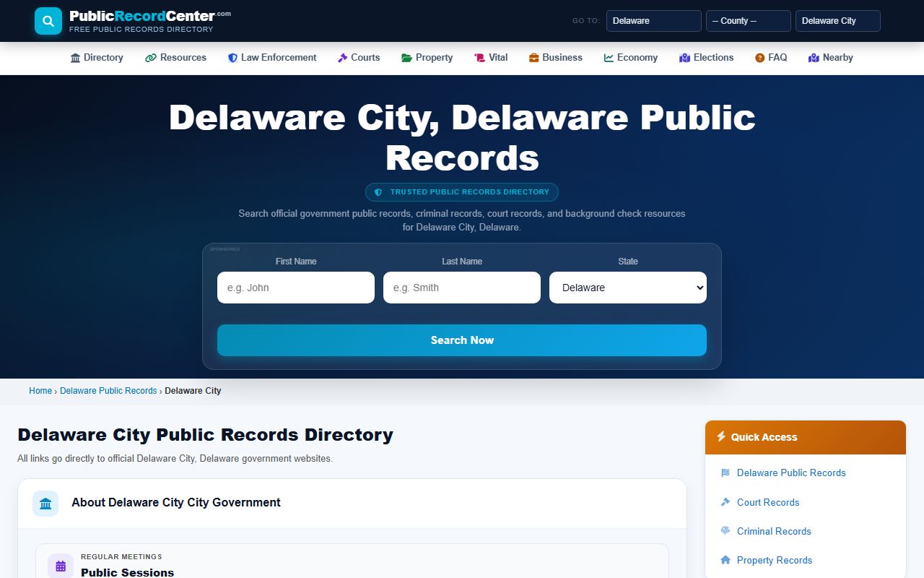Click the Quick Access lightning bolt icon

pyautogui.click(x=721, y=436)
